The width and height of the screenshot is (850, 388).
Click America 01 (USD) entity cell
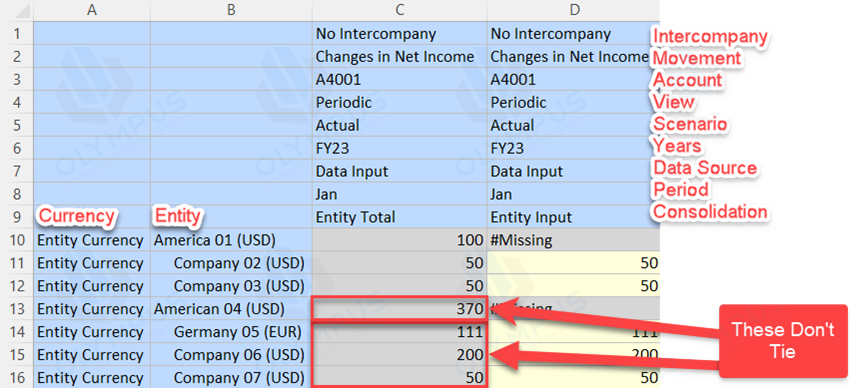pos(231,240)
